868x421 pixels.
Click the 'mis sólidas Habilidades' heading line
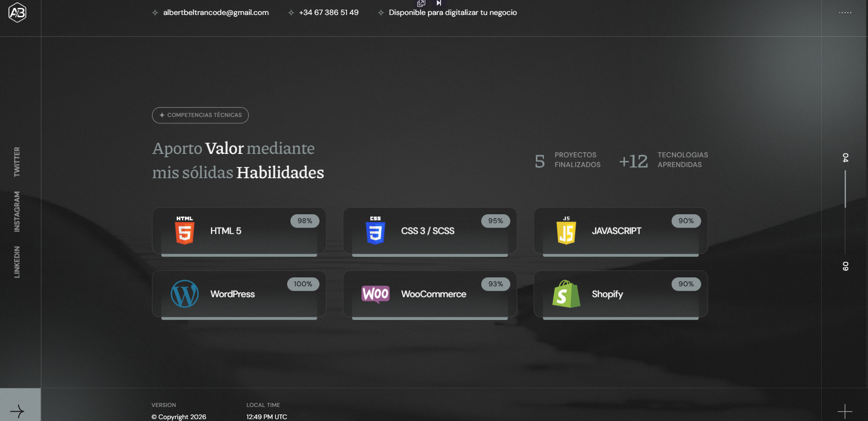(x=238, y=173)
